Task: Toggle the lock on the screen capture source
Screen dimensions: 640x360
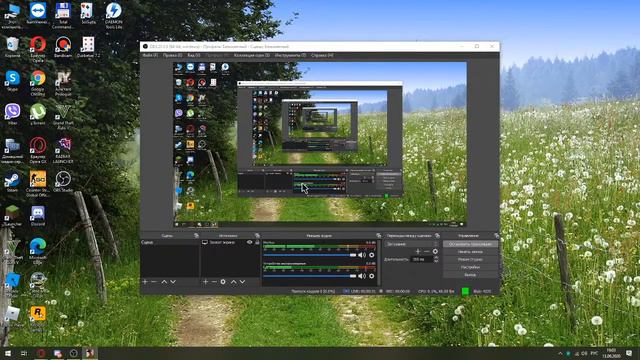Action: [x=257, y=242]
